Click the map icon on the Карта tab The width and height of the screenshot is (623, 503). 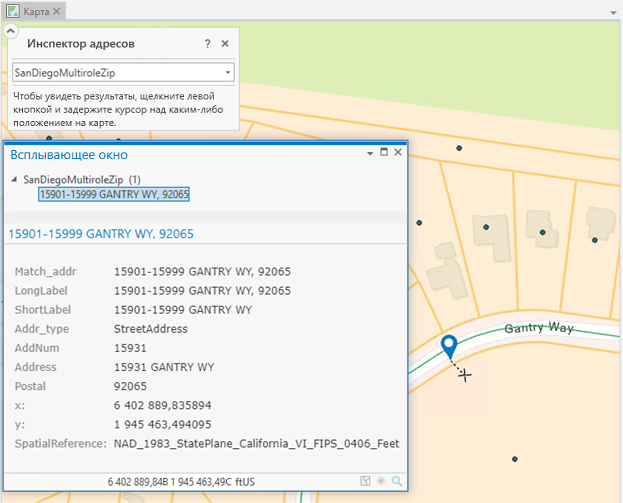coord(14,11)
